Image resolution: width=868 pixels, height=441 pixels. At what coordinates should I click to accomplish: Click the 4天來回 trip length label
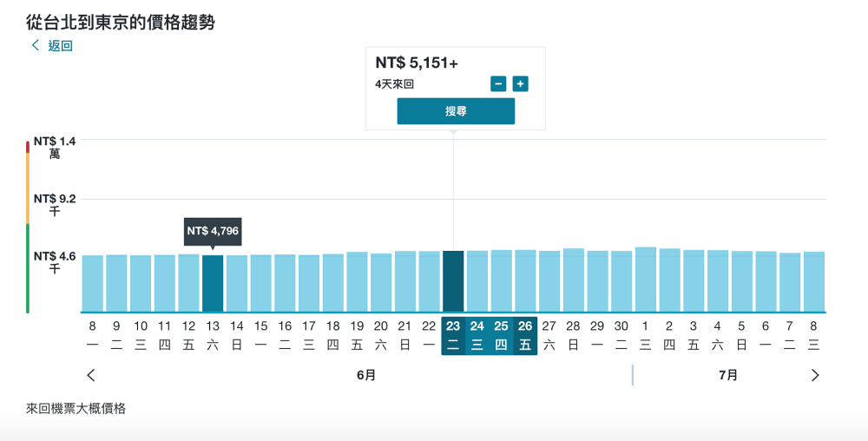click(x=394, y=85)
